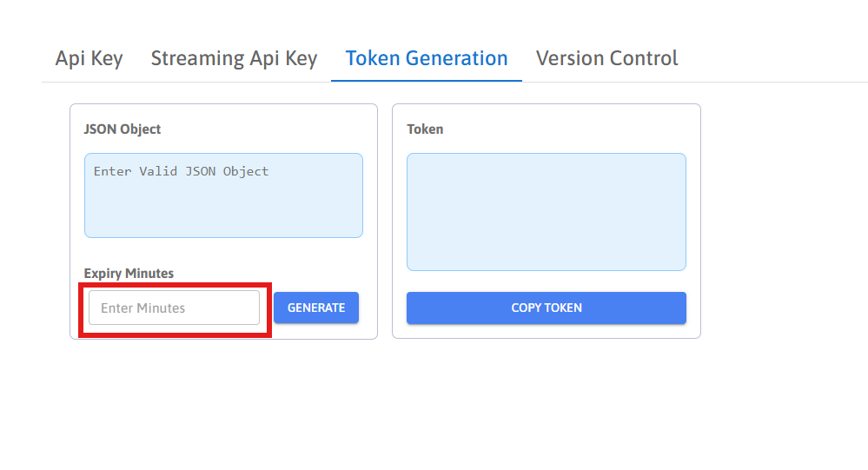
Task: Click the bottom edge of the JSON text area
Action: click(223, 237)
